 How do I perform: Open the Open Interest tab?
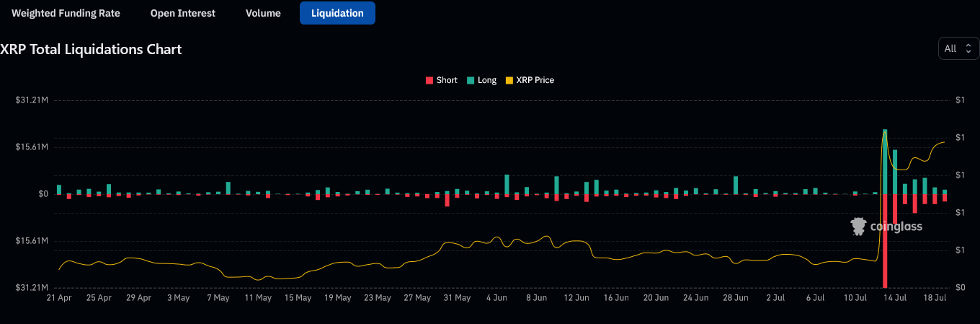[x=182, y=13]
